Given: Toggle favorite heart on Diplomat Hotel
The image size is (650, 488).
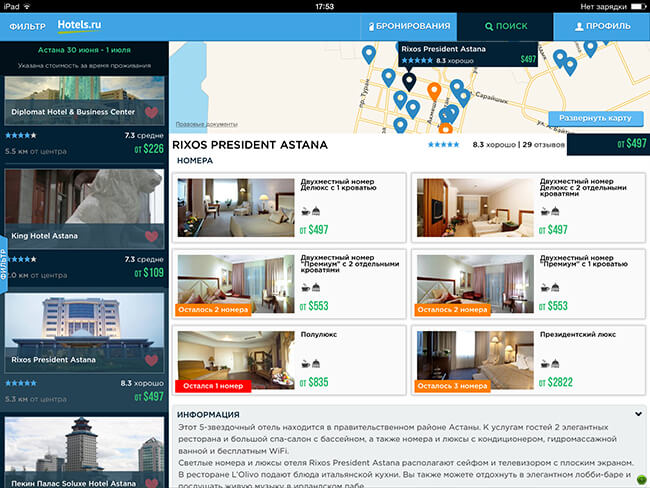Looking at the screenshot, I should pyautogui.click(x=151, y=112).
